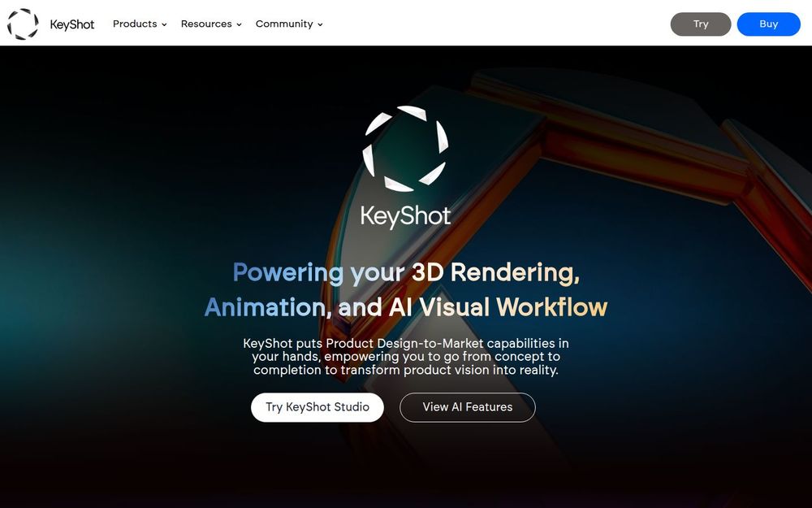Click the Try KeyShot Studio button
This screenshot has width=812, height=508.
tap(317, 407)
